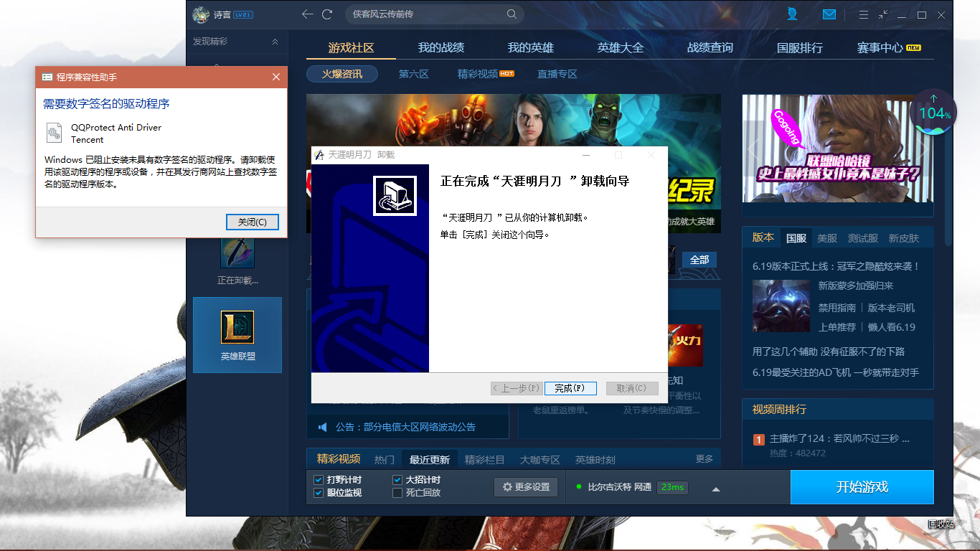Viewport: 980px width, 551px height.
Task: Open the 国服排行 tab
Action: (x=800, y=48)
